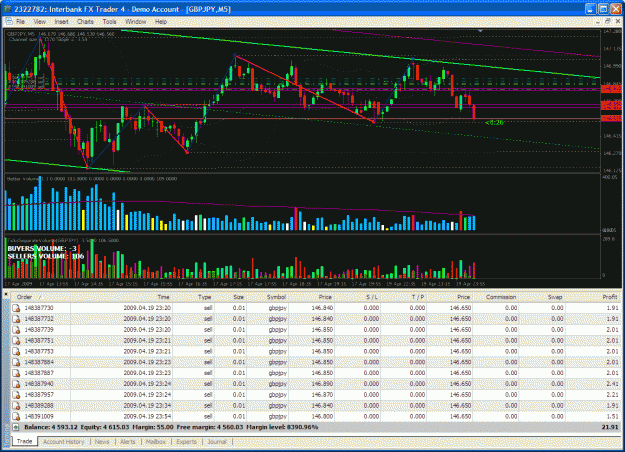625x452 pixels.
Task: Click the profit value 2.21
Action: click(x=612, y=395)
